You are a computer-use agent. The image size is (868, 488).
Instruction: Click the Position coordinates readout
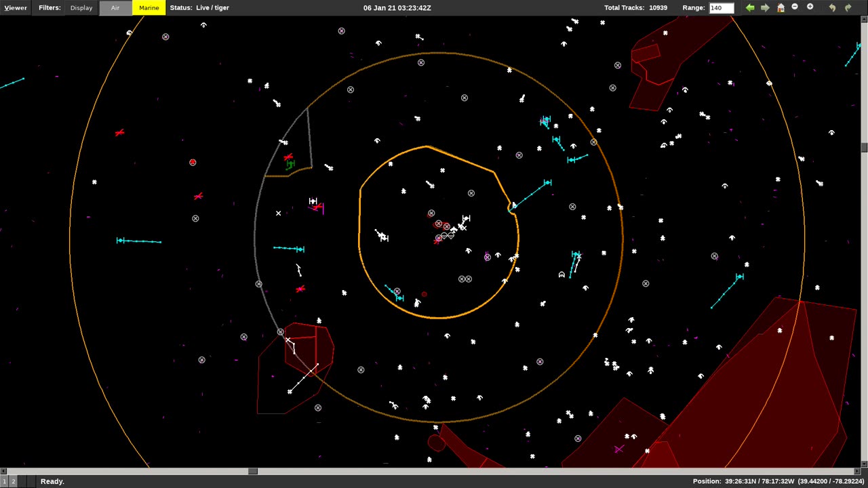coord(778,481)
